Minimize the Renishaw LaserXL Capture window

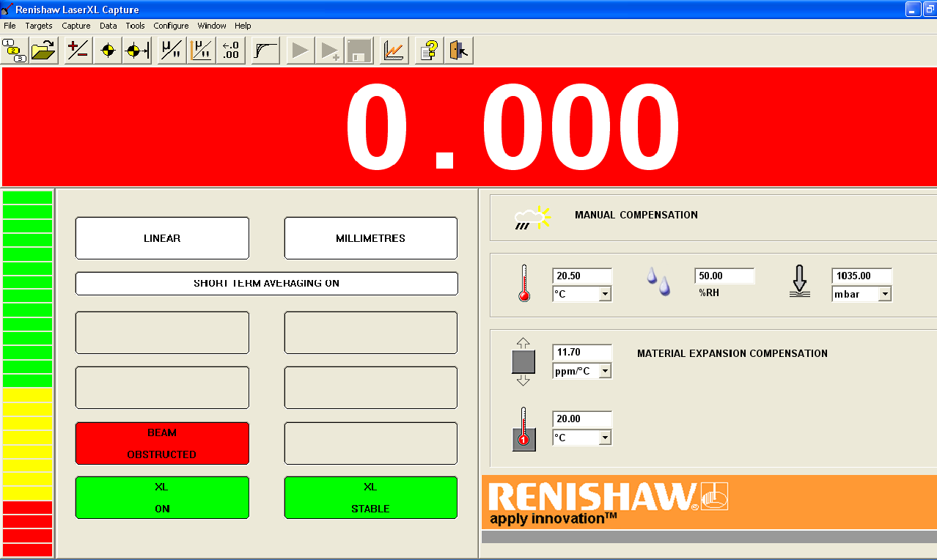click(914, 10)
